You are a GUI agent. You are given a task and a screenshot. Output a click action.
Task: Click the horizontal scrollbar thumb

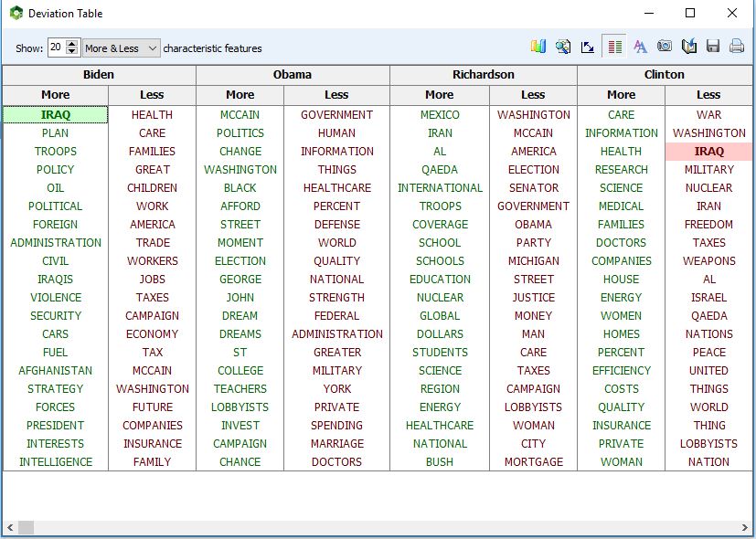[26, 527]
